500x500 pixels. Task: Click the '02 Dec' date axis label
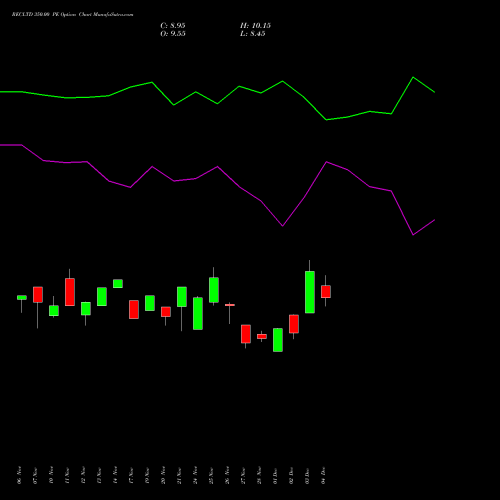(x=291, y=475)
